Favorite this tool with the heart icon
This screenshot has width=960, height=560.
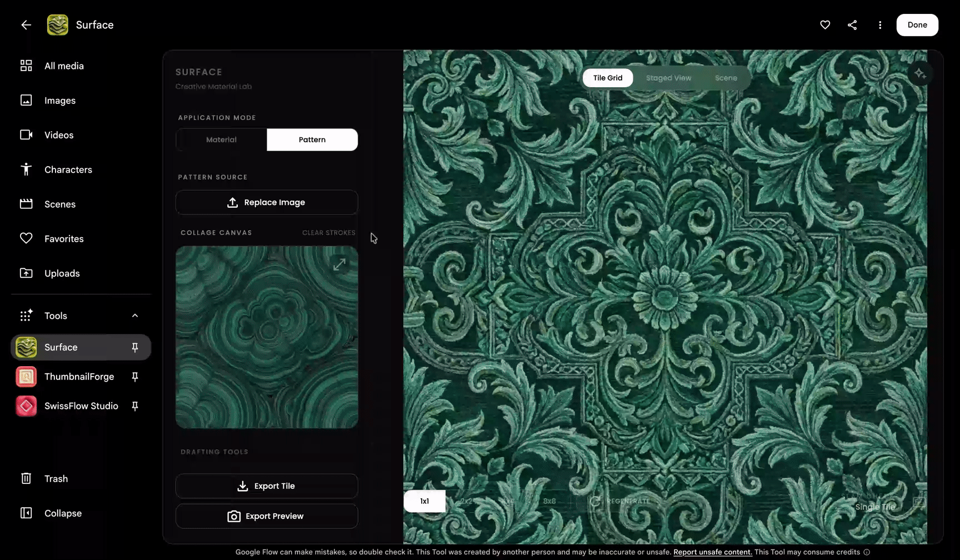825,25
